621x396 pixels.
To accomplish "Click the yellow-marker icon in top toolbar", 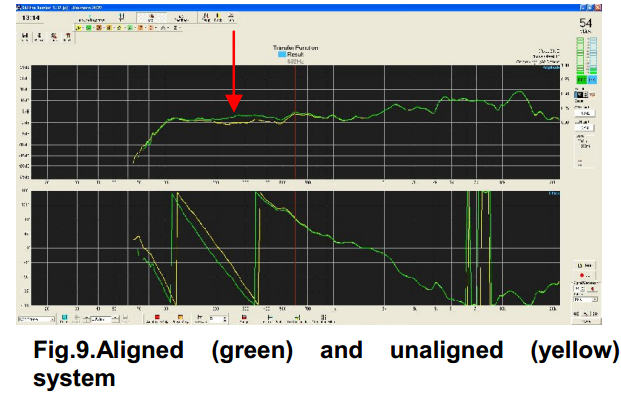I will (x=218, y=17).
